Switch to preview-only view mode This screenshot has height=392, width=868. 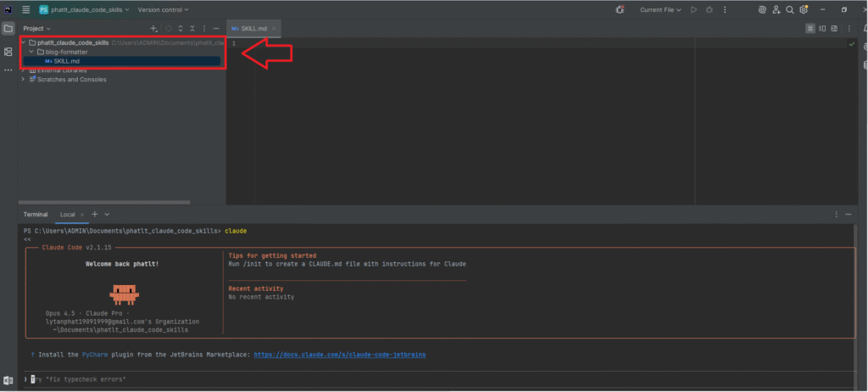(836, 28)
